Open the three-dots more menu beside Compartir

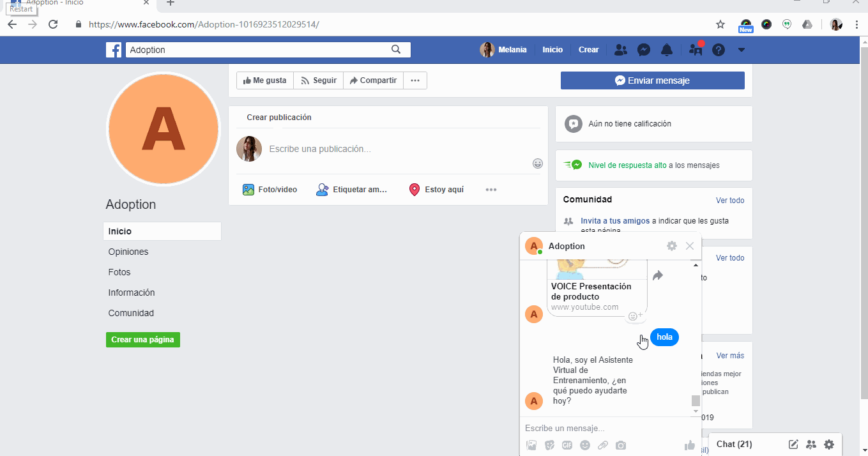pyautogui.click(x=415, y=80)
